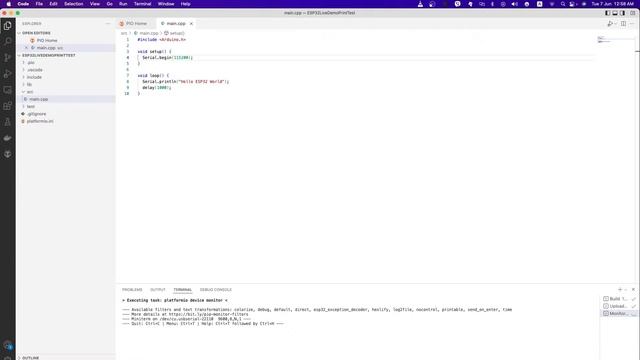640x360 pixels.
Task: Switch to the Problems panel tab
Action: point(132,290)
